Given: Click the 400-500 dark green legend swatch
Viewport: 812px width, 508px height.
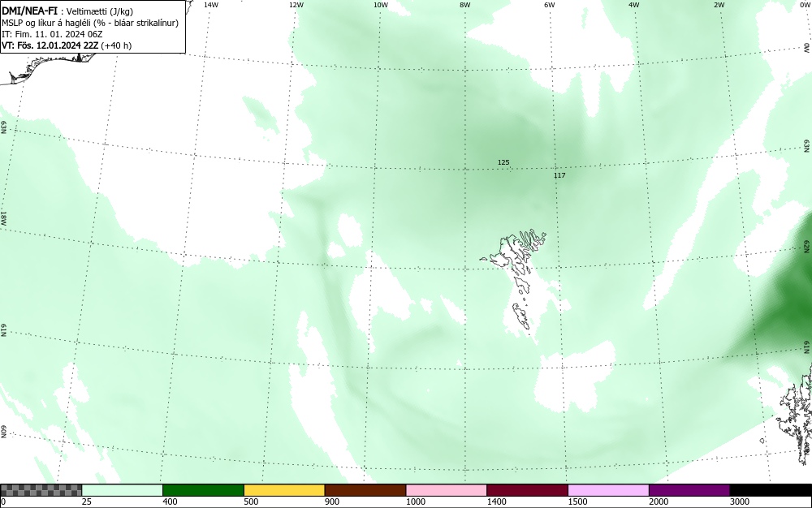Looking at the screenshot, I should click(203, 490).
